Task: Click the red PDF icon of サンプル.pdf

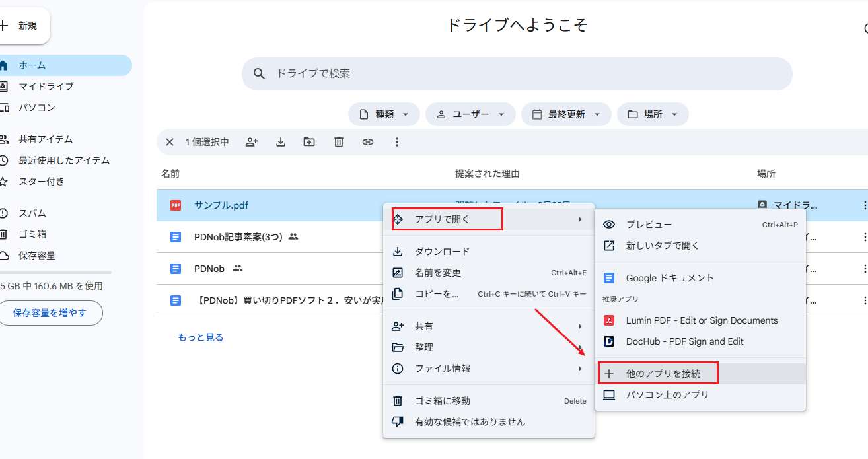Action: coord(176,205)
